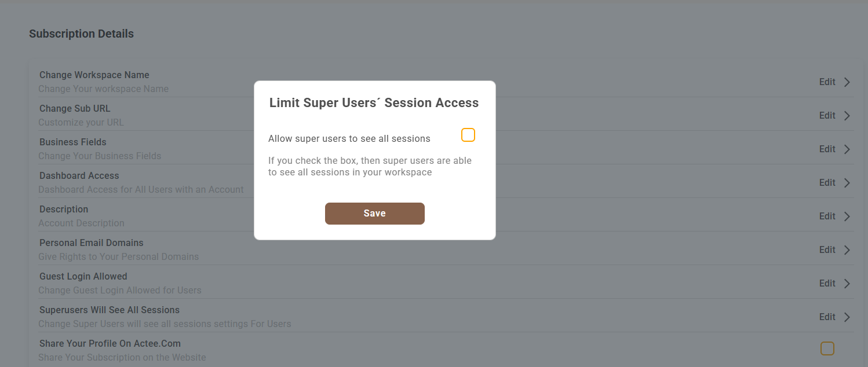Image resolution: width=868 pixels, height=367 pixels.
Task: Expand the Personal Email Domains chevron
Action: [847, 250]
